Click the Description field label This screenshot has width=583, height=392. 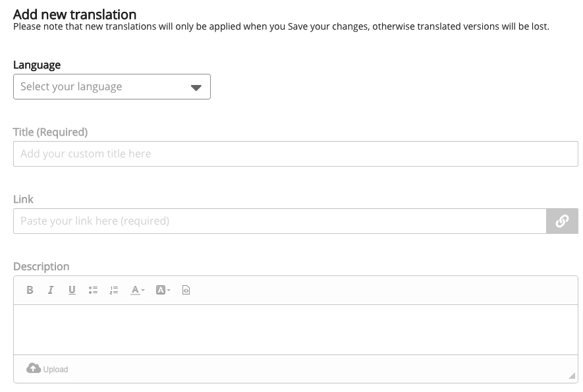coord(41,266)
